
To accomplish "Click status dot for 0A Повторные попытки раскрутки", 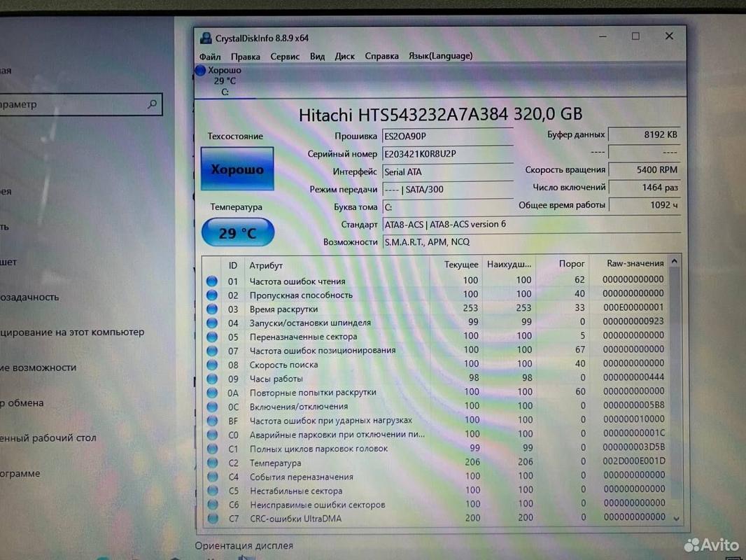I will coord(212,393).
